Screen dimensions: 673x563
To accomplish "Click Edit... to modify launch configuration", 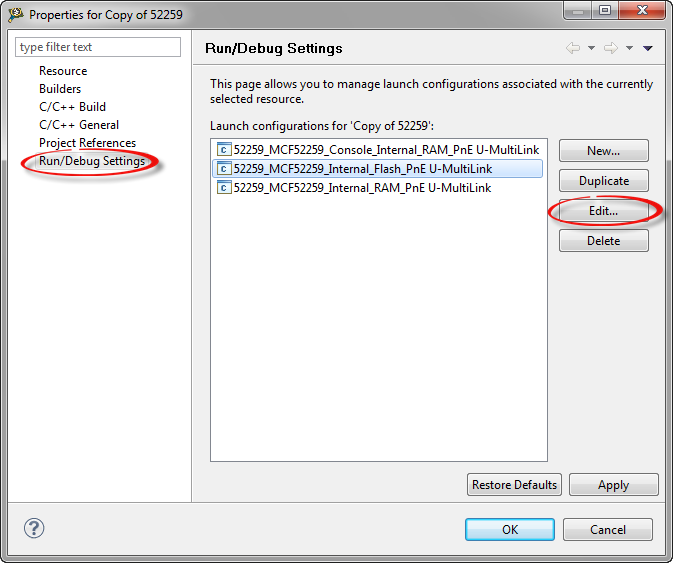I will pos(603,211).
